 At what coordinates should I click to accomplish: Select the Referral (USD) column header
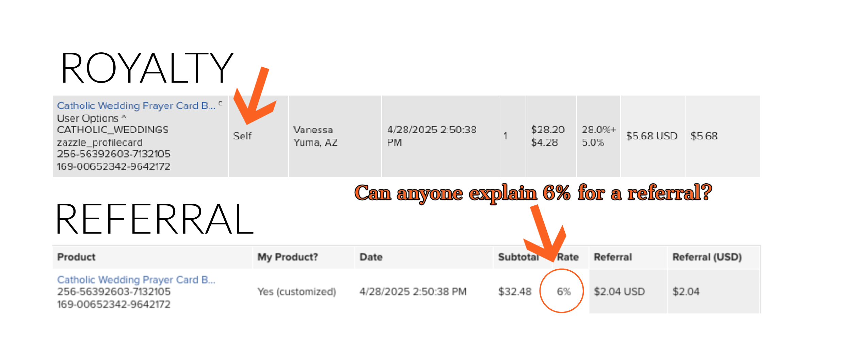pos(707,257)
